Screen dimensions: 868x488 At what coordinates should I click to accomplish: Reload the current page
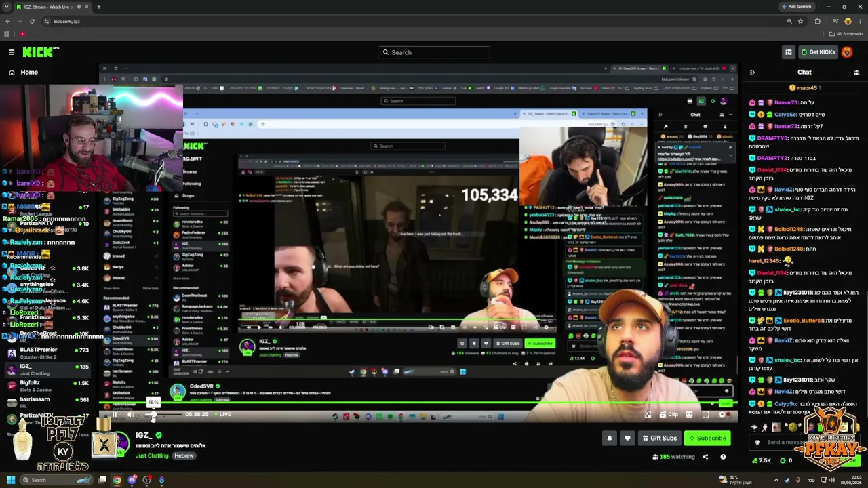point(33,21)
